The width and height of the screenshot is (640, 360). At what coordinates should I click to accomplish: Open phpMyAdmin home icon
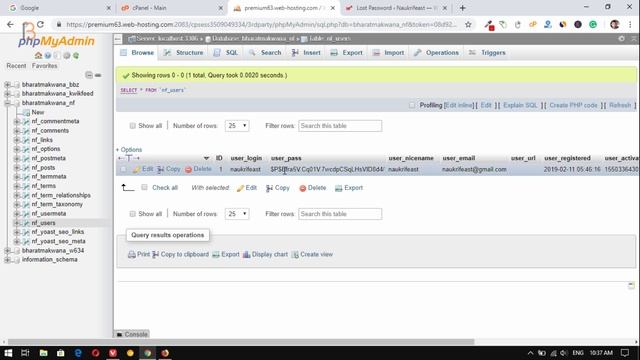(38, 56)
